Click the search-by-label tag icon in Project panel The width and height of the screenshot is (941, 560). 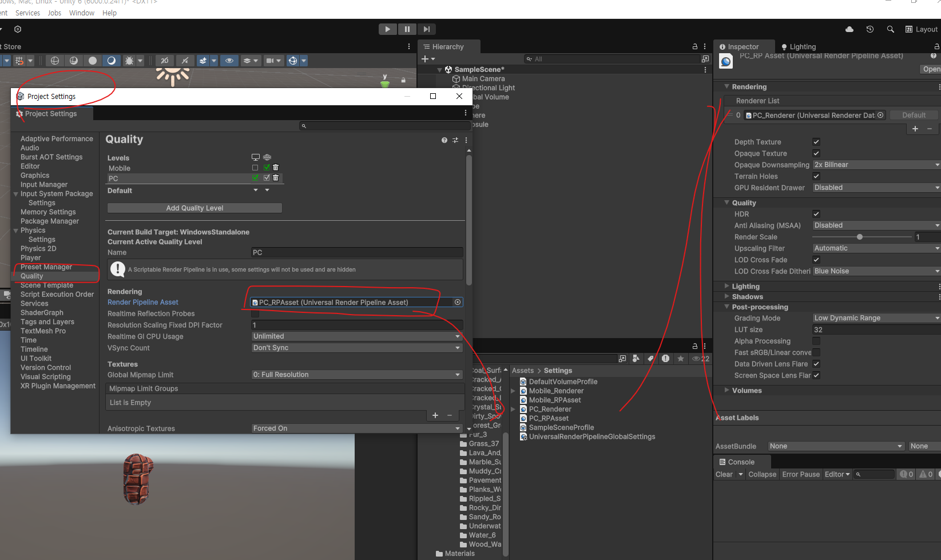click(650, 359)
